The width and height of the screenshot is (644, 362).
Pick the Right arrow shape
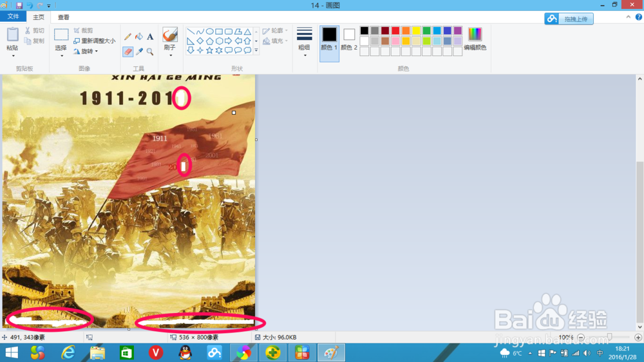pos(229,41)
